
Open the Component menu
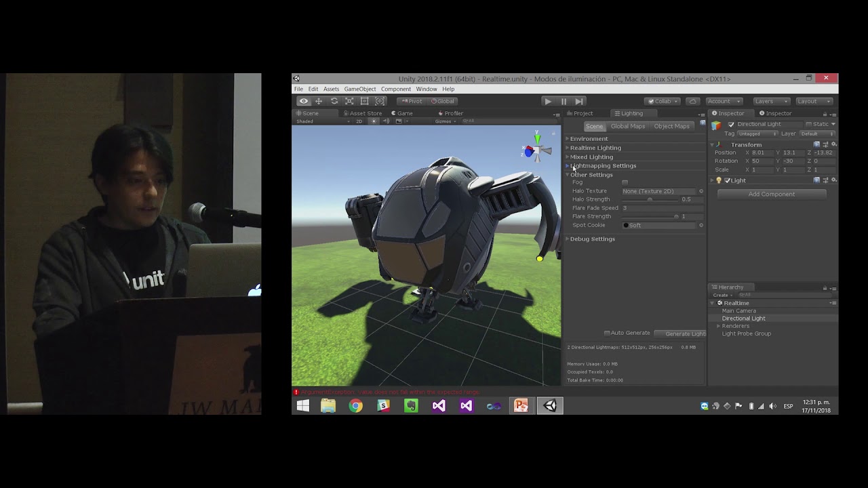pyautogui.click(x=396, y=89)
